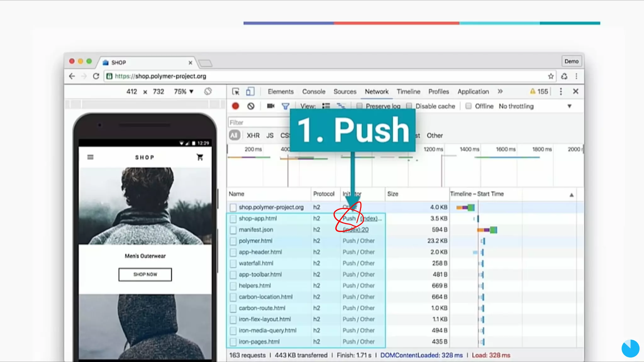Select the XHR filter type

pos(253,135)
